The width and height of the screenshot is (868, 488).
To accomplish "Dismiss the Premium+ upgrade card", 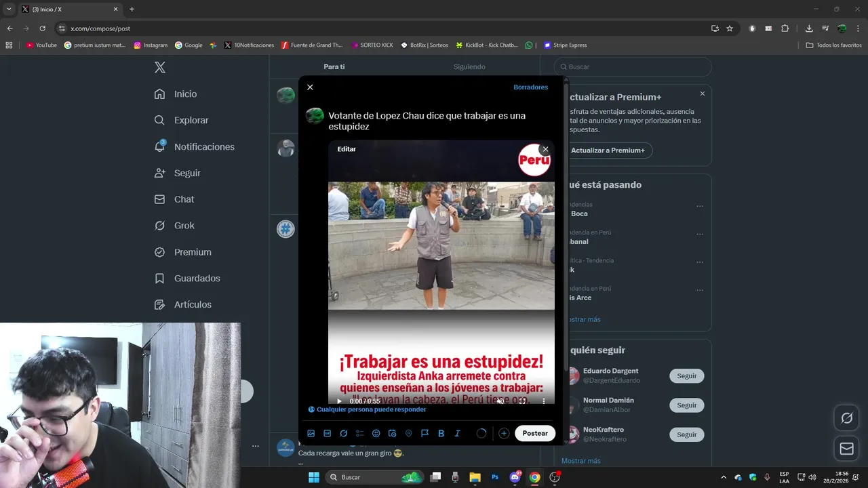I will point(703,94).
